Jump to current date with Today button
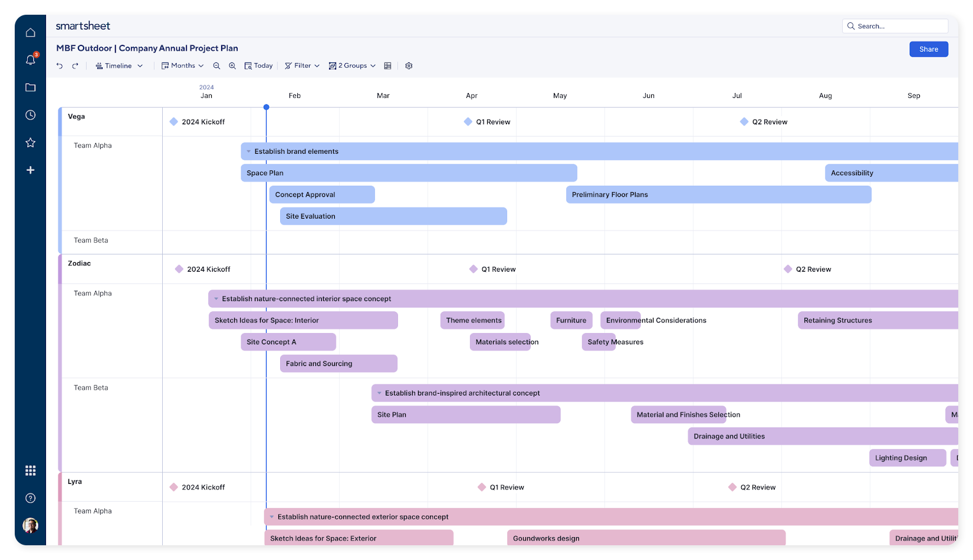973x560 pixels. (x=258, y=65)
